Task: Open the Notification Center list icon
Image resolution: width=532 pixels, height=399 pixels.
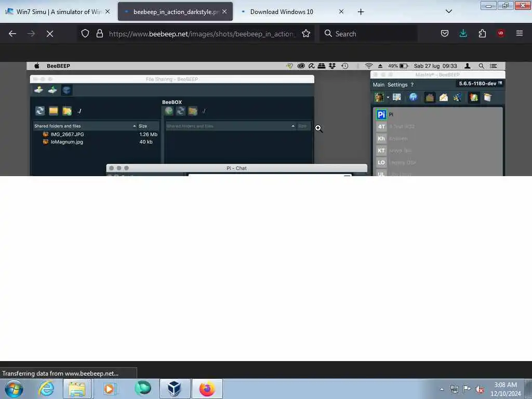Action: [x=494, y=66]
